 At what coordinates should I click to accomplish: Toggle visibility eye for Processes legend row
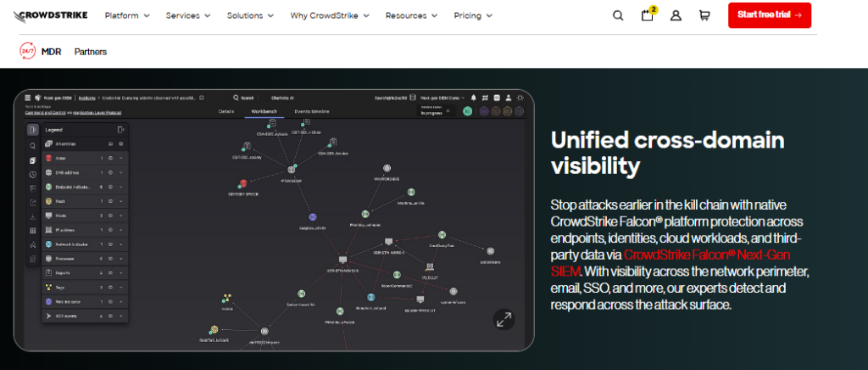click(110, 259)
